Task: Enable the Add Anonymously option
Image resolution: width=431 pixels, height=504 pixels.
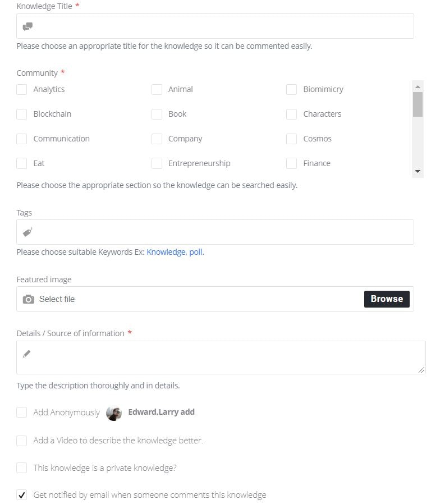Action: tap(22, 413)
